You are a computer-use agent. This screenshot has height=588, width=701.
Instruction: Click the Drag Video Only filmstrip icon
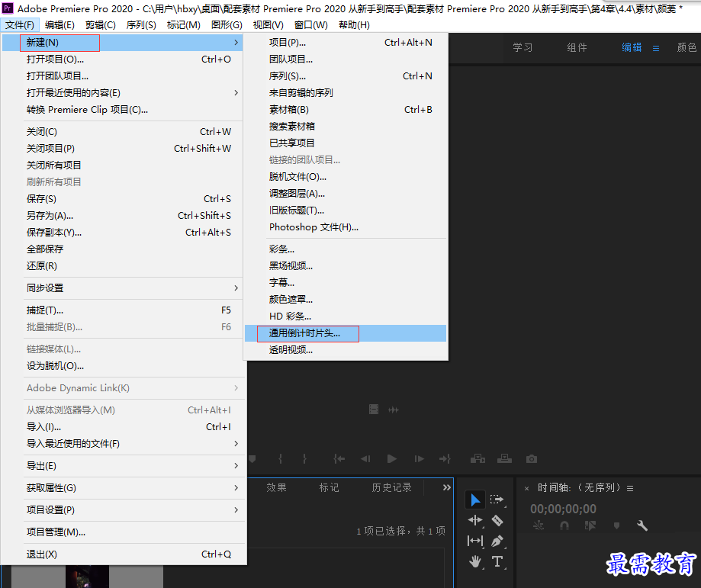click(x=374, y=410)
